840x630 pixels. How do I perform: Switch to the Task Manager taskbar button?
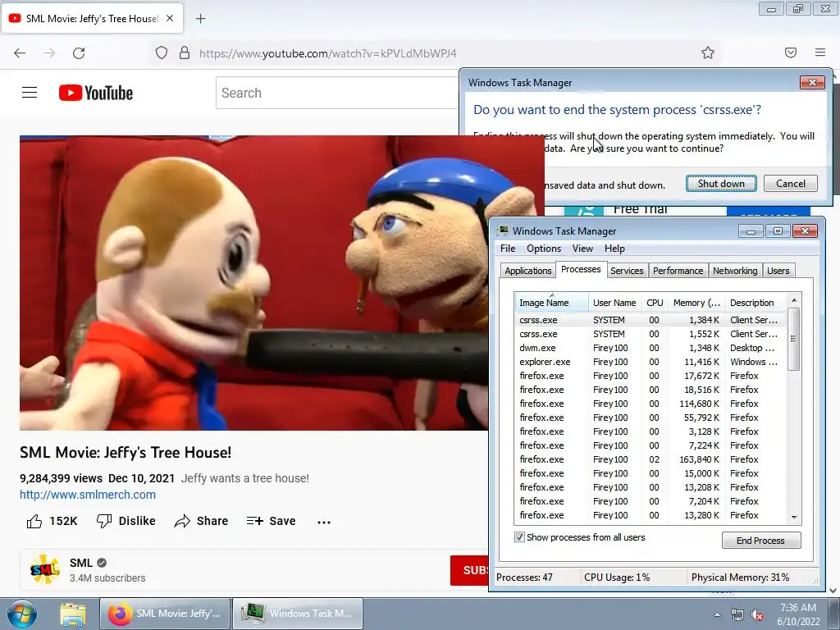coord(298,614)
